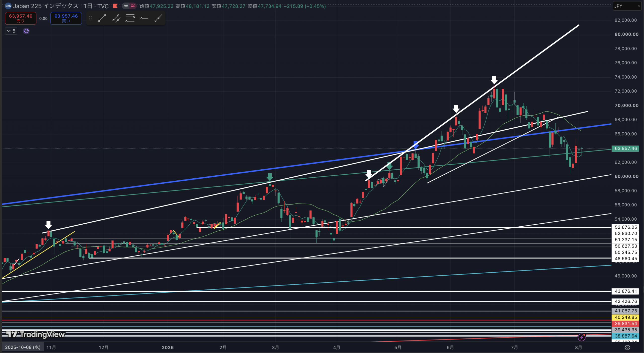Click the change value −215.89 (−0.45%)

305,6
